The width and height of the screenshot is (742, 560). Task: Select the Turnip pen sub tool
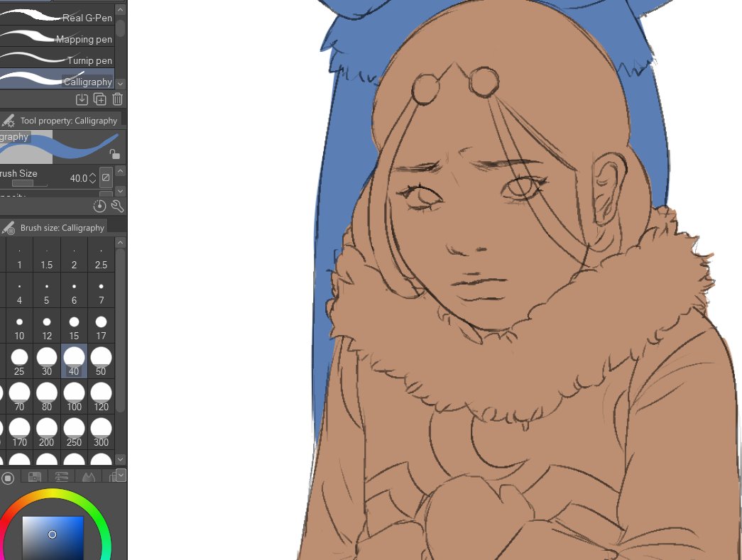click(57, 57)
